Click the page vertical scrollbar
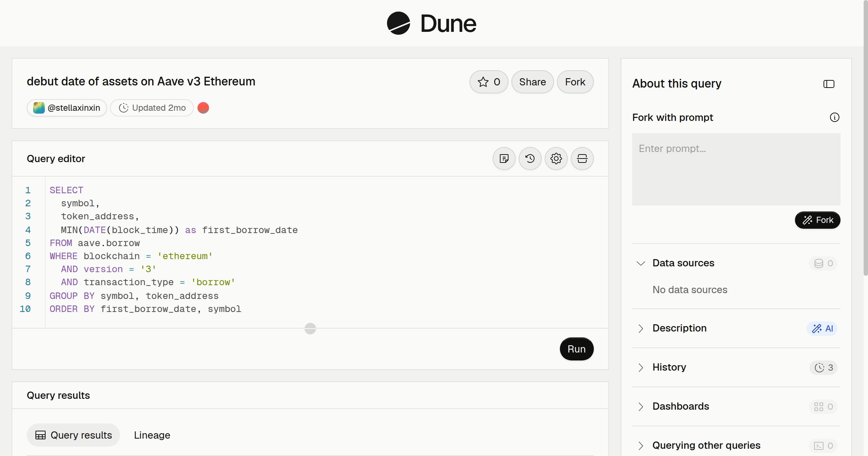868x456 pixels. click(x=865, y=138)
